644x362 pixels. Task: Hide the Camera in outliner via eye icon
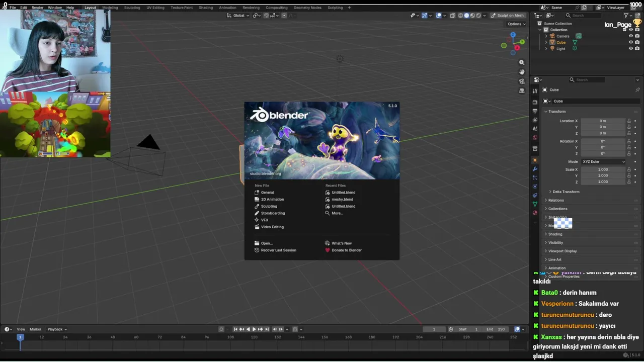pyautogui.click(x=631, y=36)
